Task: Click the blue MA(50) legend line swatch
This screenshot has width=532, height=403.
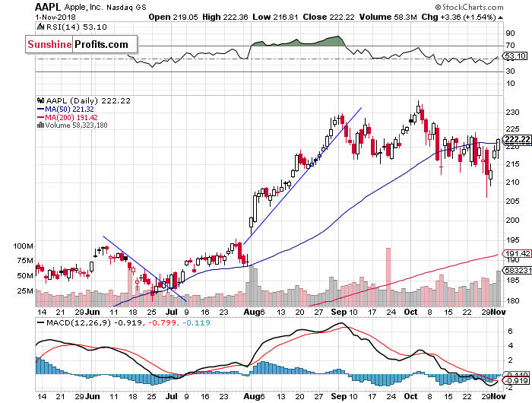Action: tap(41, 109)
